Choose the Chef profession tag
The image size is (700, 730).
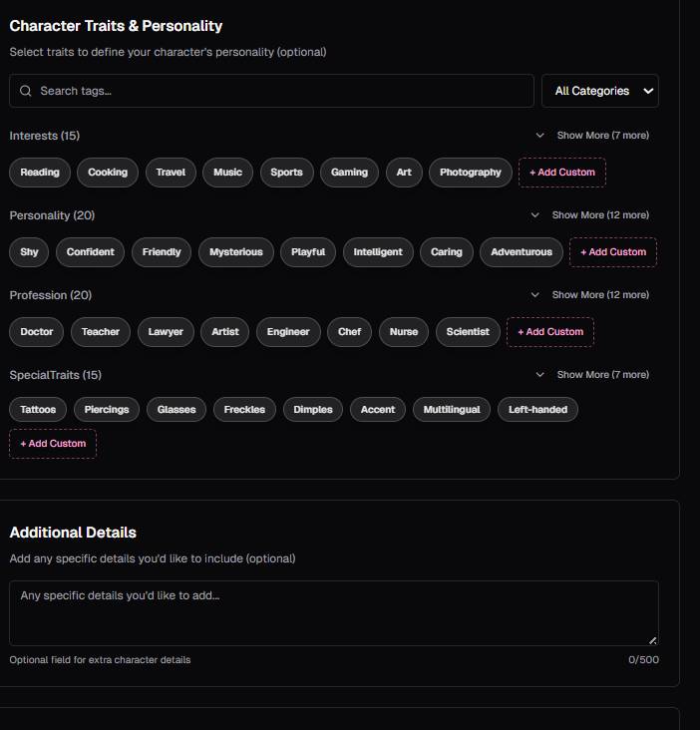[x=350, y=332]
